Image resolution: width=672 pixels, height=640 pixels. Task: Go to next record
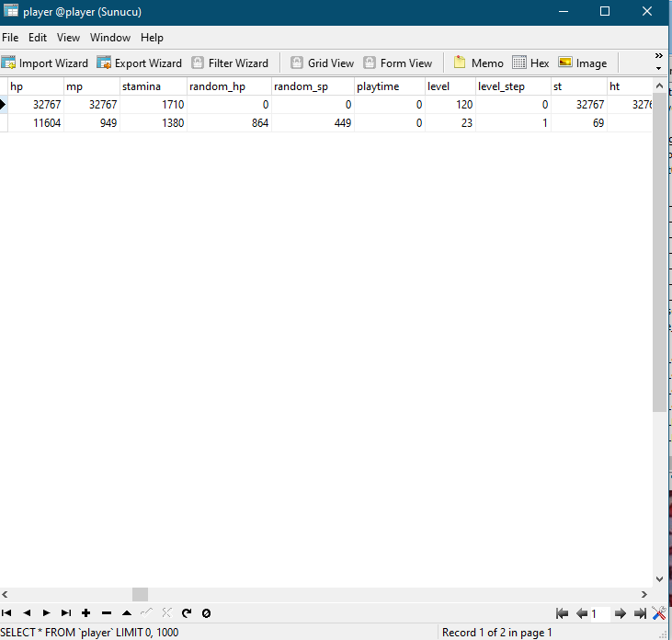tap(46, 613)
